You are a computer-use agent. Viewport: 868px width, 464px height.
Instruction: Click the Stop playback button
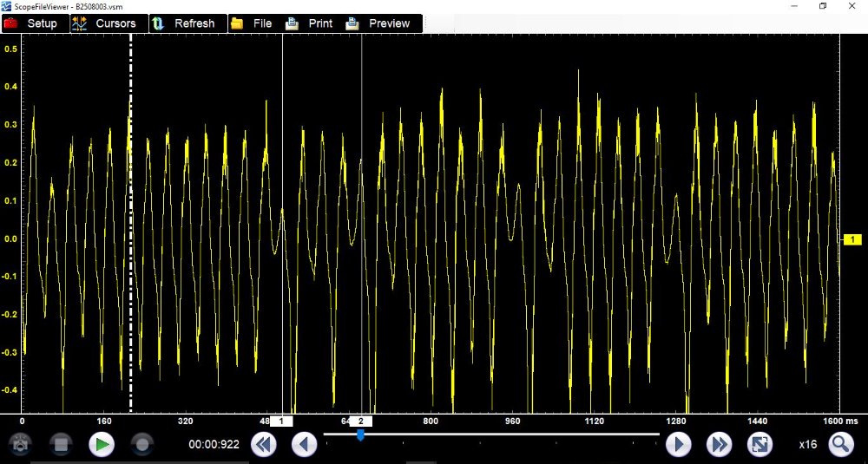coord(60,445)
